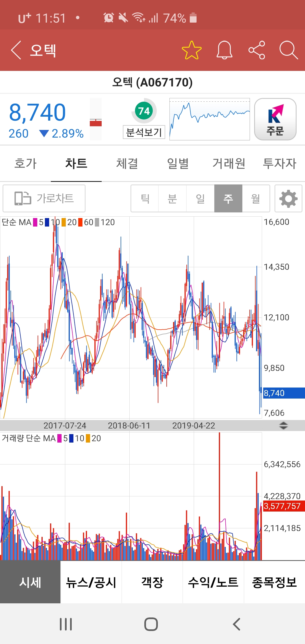
Task: Open the alert bell notifications
Action: point(224,50)
